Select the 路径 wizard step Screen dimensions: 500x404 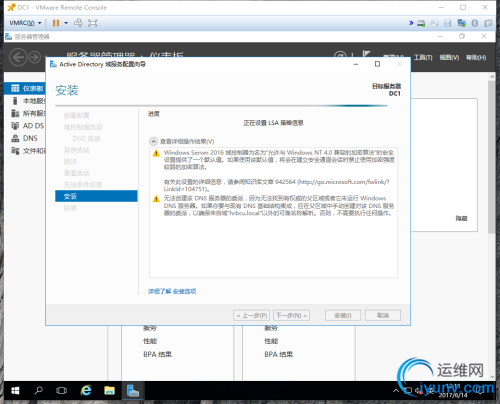coord(70,162)
